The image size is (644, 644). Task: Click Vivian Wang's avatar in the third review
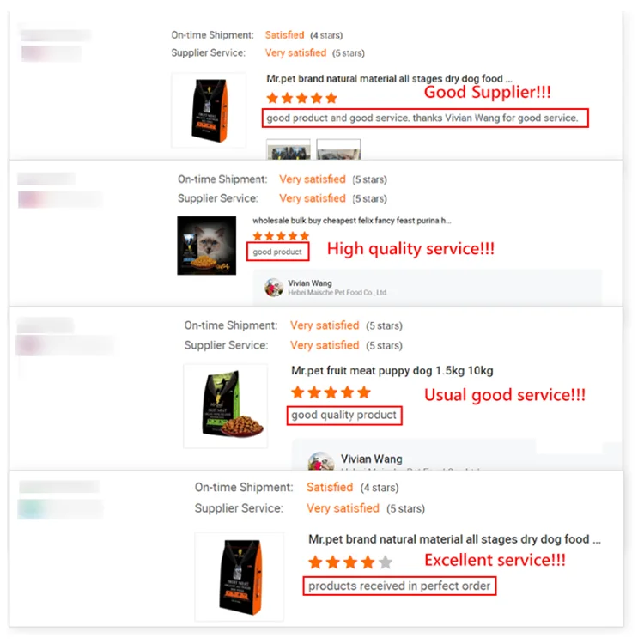(x=321, y=461)
